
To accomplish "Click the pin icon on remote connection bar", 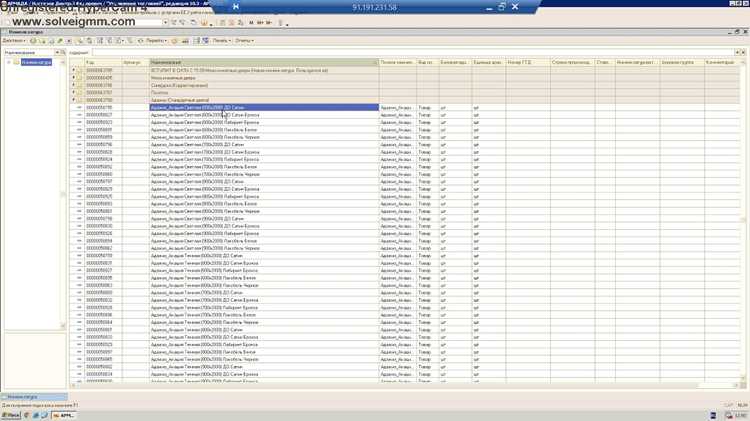I will (235, 7).
